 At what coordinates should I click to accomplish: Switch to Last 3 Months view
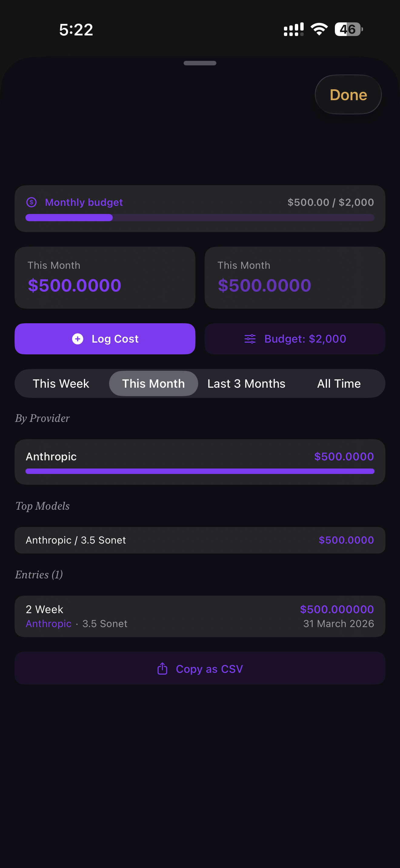tap(246, 383)
